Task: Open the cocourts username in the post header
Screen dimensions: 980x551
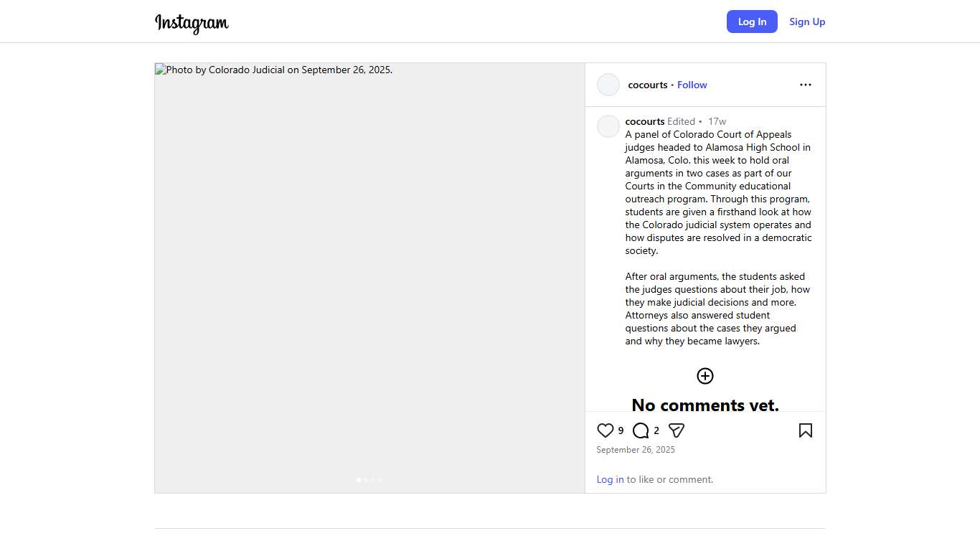Action: (x=647, y=85)
